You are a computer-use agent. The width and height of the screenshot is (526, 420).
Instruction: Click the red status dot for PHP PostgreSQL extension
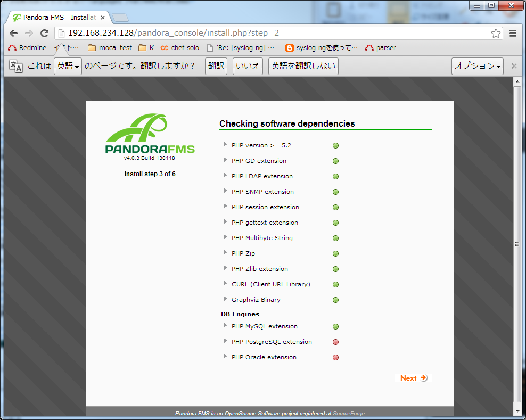335,342
